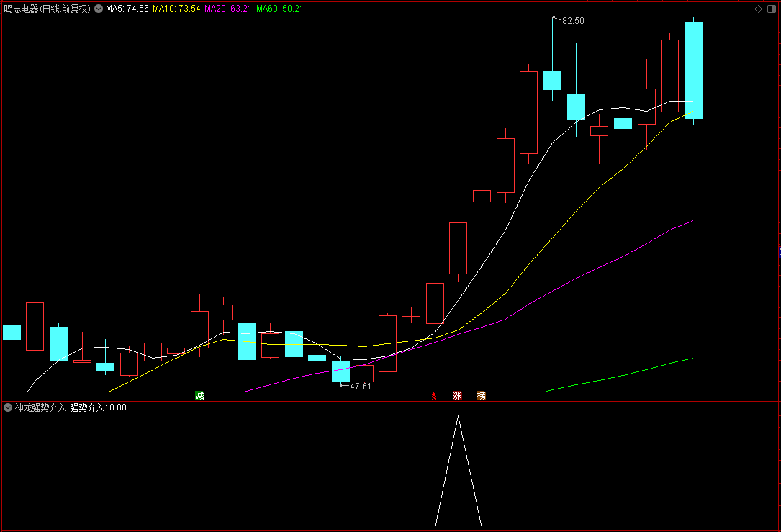Click the MA60: 50.21 label
Viewport: 781px width, 532px height.
(x=280, y=9)
